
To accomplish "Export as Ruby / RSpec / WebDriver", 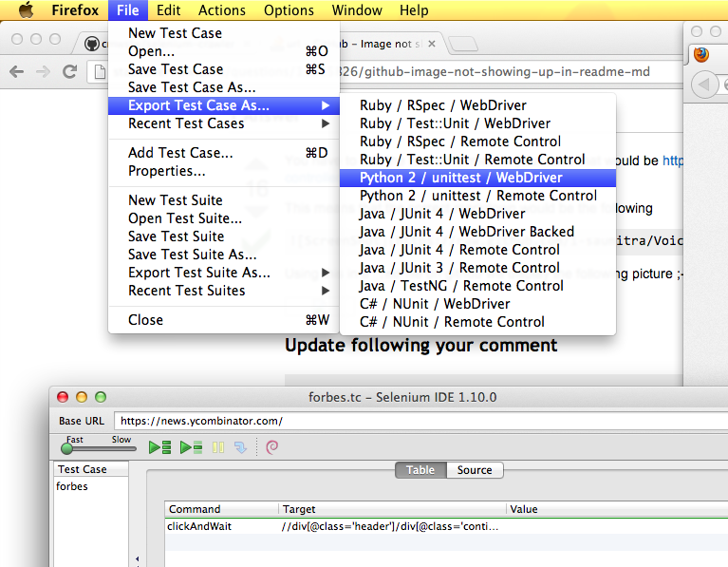I will point(477,105).
